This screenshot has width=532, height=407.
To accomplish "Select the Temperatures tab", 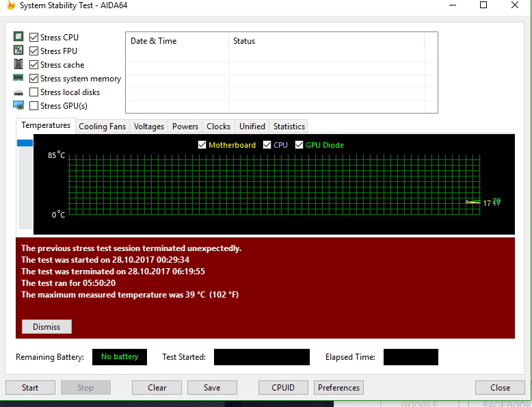I will 46,125.
